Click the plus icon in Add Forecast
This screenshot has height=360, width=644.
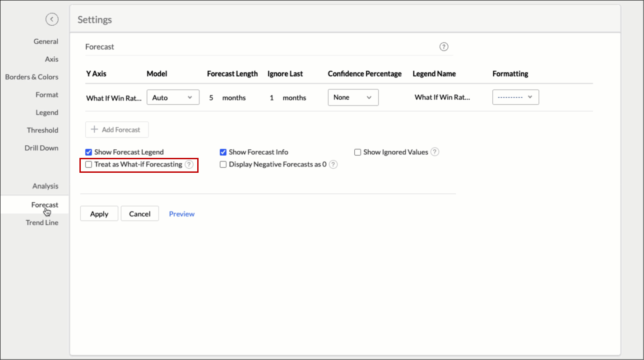[94, 129]
